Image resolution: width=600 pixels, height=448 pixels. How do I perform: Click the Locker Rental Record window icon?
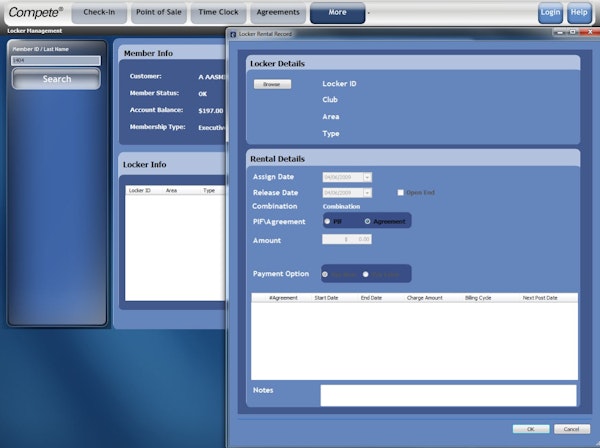[x=233, y=34]
